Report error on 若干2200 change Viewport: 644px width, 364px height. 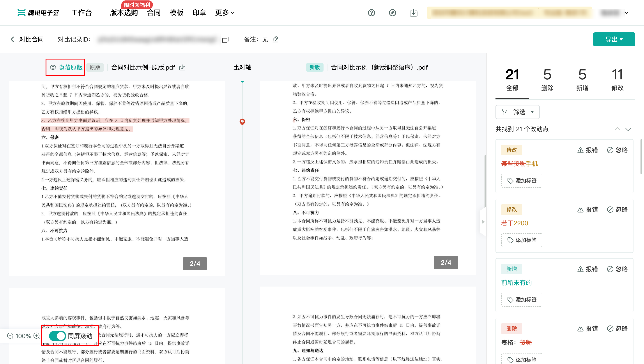pyautogui.click(x=587, y=210)
